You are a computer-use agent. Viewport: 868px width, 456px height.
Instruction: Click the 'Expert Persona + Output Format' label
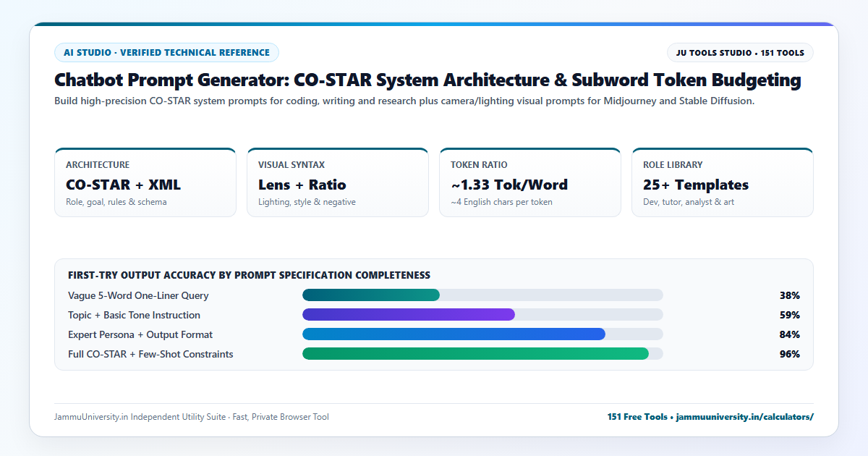coord(140,334)
